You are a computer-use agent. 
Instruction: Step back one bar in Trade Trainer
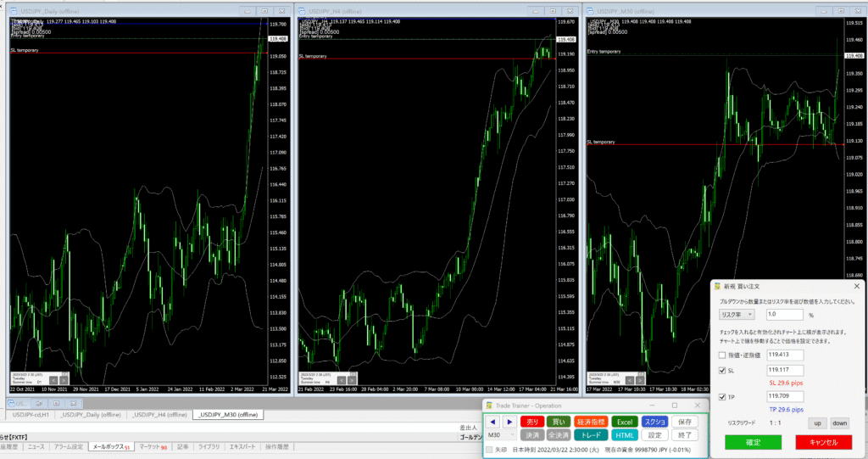pos(492,422)
